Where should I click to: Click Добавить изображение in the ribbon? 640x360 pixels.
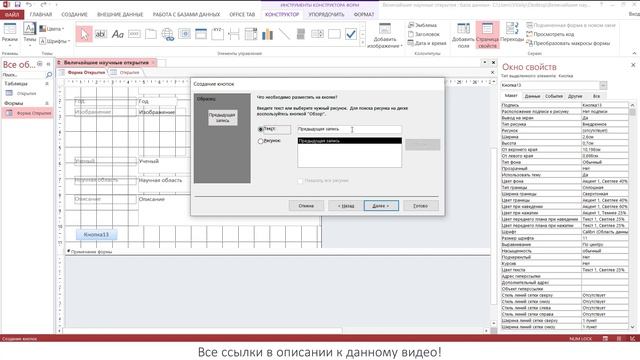point(384,36)
